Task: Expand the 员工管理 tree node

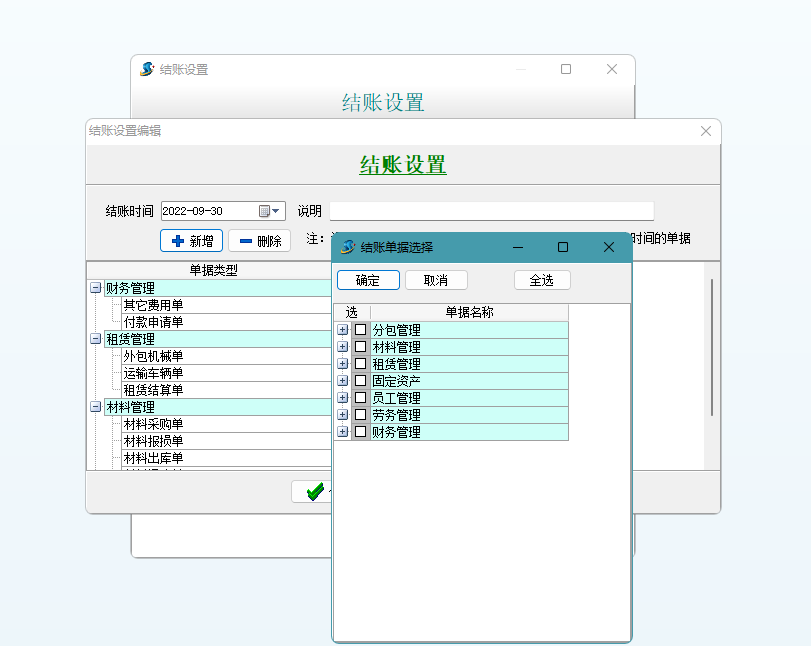Action: click(x=343, y=398)
